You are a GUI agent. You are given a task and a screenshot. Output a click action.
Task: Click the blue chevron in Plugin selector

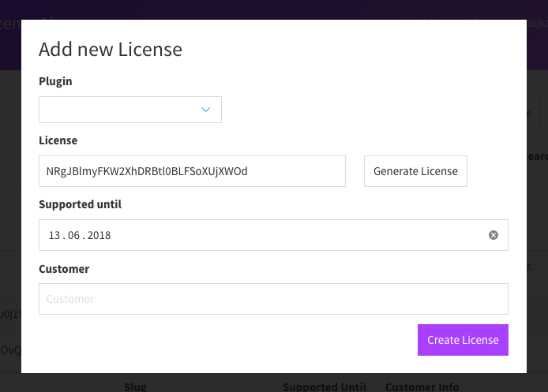[x=206, y=110]
